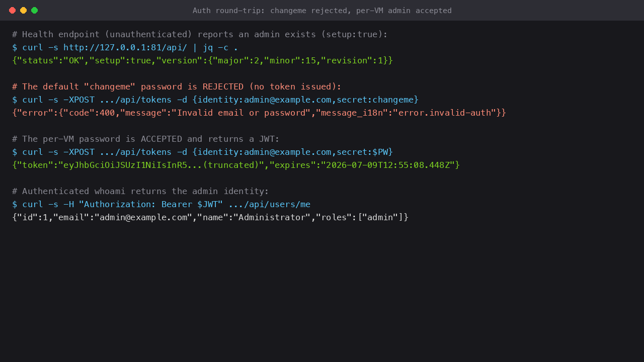Click the red close window button
Viewport: 644px width, 362px height.
(x=12, y=10)
